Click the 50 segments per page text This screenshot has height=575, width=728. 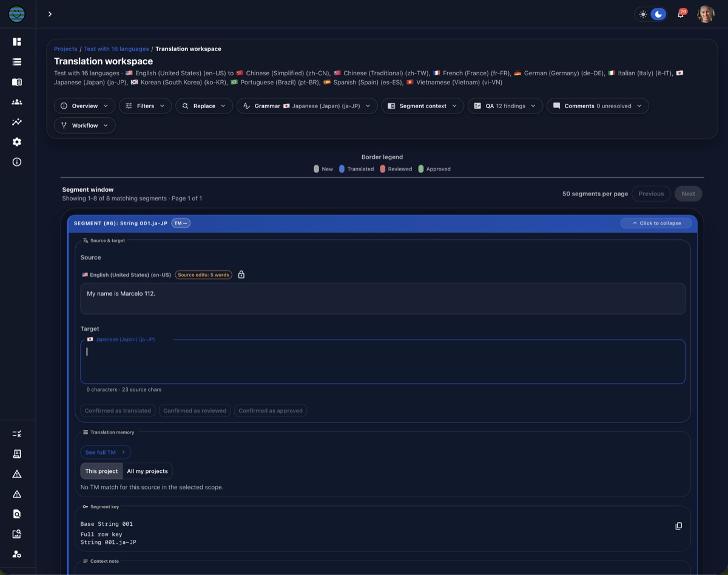pyautogui.click(x=595, y=194)
